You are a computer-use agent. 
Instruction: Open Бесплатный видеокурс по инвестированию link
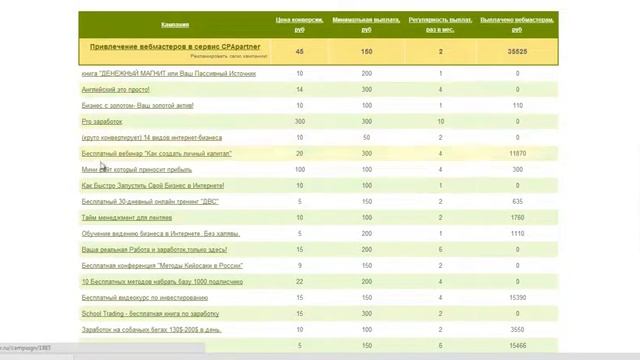(145, 298)
